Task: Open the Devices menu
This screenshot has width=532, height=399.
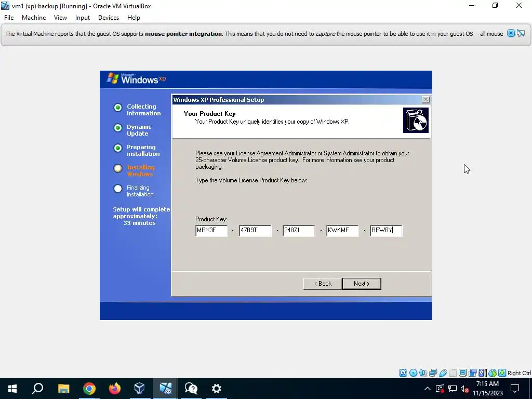Action: point(108,18)
